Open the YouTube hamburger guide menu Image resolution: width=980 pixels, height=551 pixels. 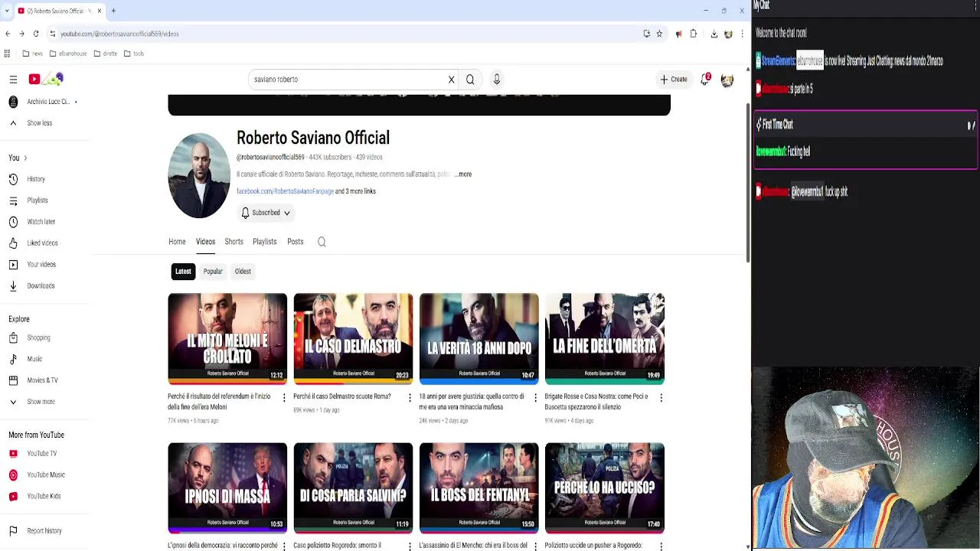tap(13, 80)
